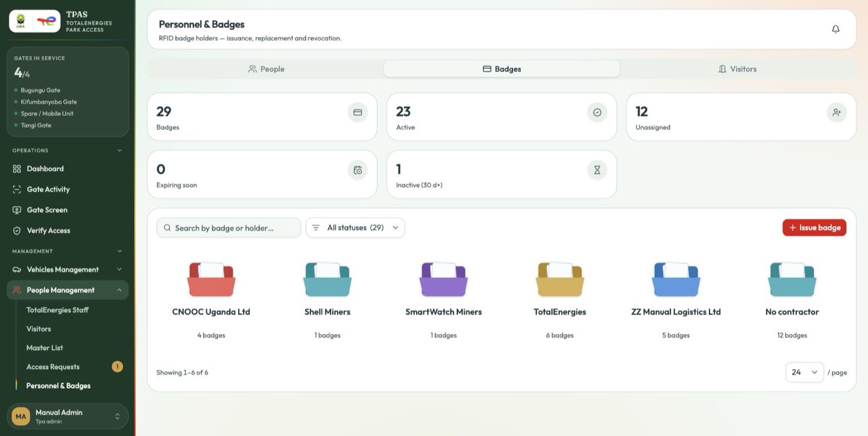Open the sidebar Visitors submenu item

(x=39, y=329)
